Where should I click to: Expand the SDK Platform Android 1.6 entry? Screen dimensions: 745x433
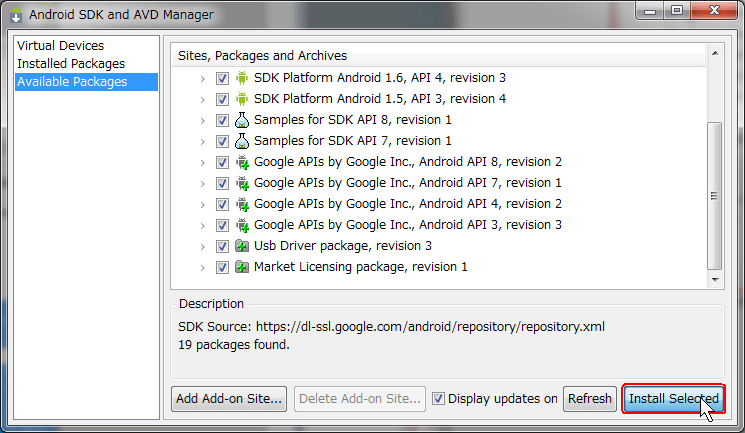click(202, 78)
